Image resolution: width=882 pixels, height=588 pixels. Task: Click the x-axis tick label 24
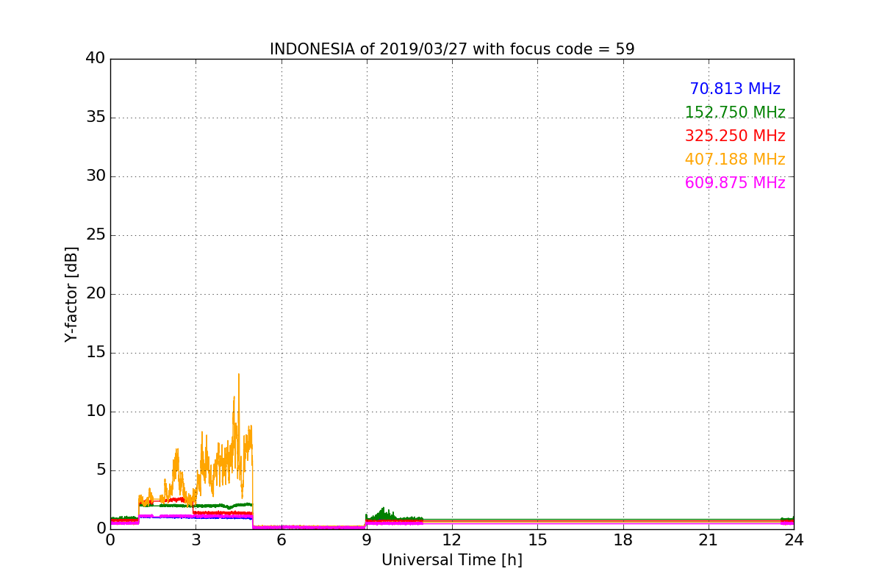pos(794,540)
